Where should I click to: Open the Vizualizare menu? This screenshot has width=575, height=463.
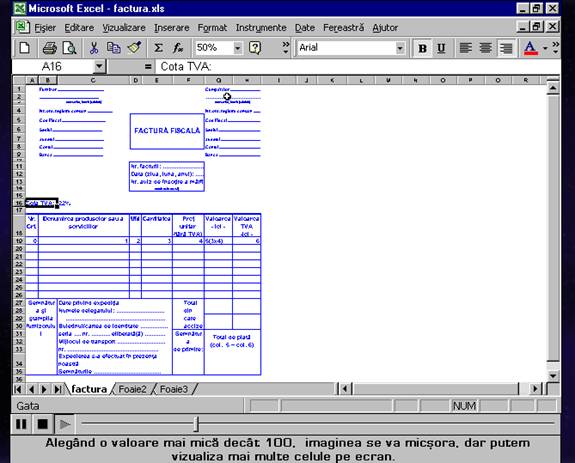[x=124, y=28]
